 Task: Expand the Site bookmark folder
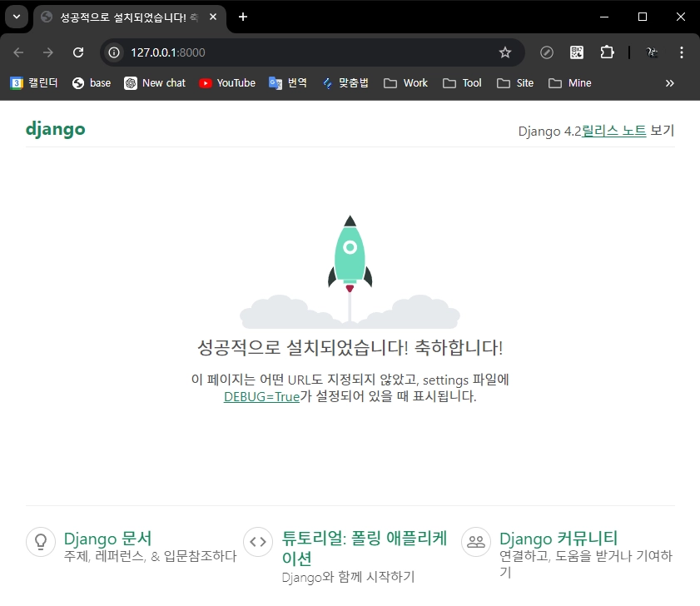point(515,83)
